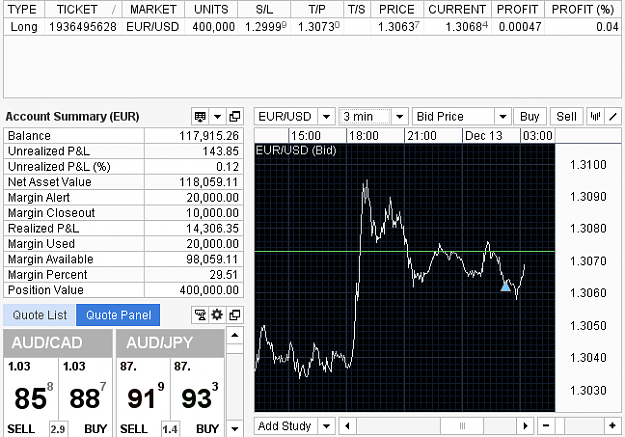Click the AUD/CAD quote header

tap(58, 343)
